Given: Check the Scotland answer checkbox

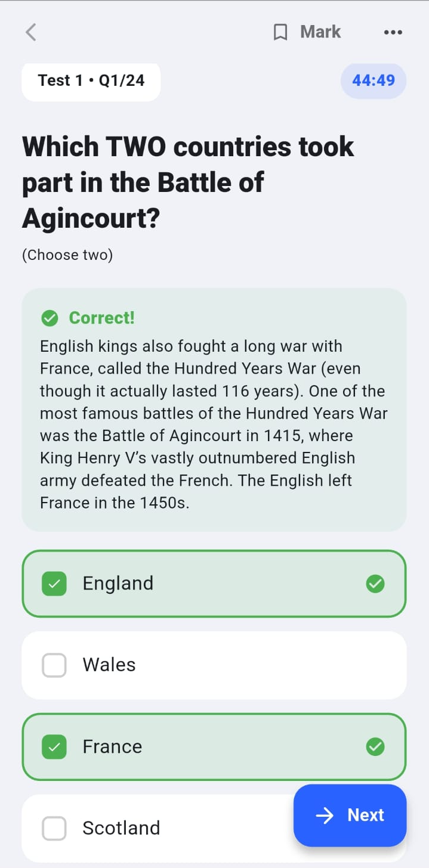Looking at the screenshot, I should pyautogui.click(x=54, y=828).
